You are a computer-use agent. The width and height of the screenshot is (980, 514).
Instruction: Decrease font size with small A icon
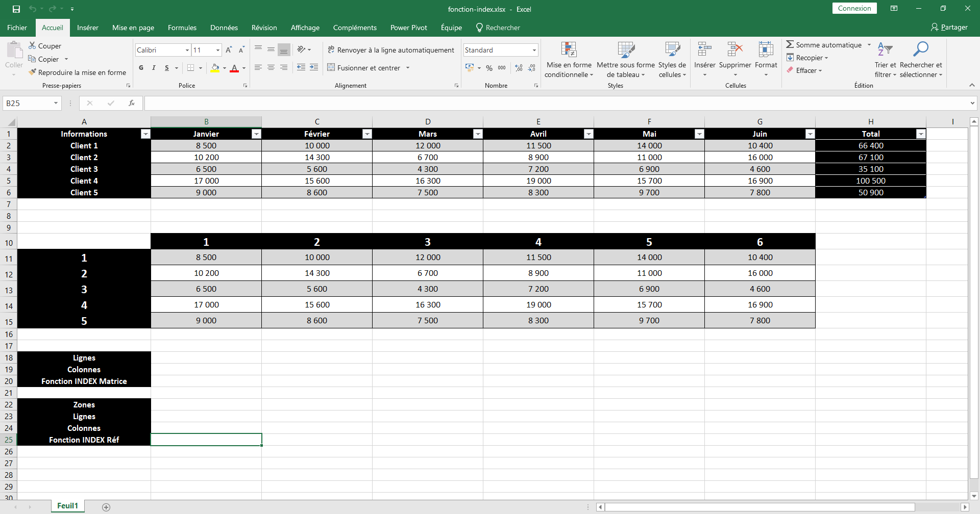coord(241,50)
